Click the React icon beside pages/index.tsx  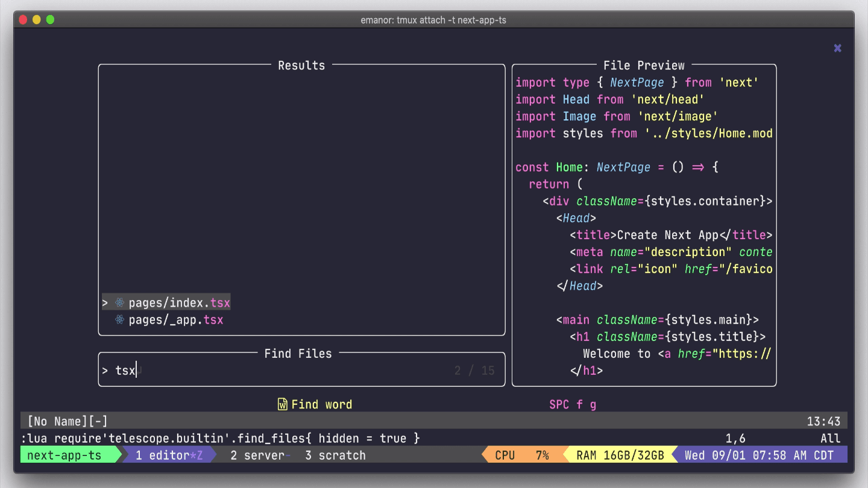[119, 302]
